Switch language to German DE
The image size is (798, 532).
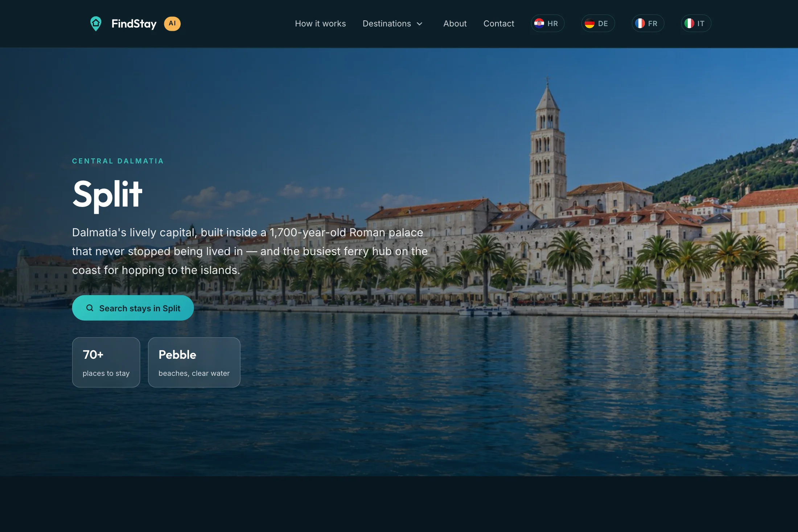(x=598, y=24)
